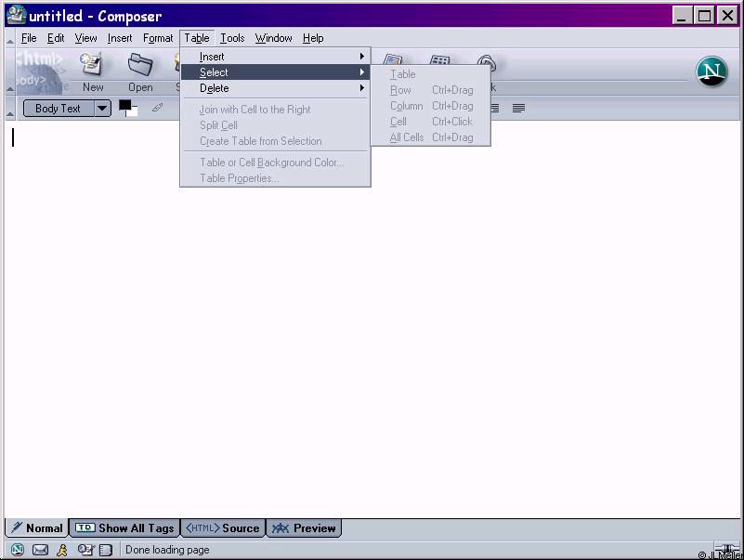The height and width of the screenshot is (560, 744).
Task: Open the Composer icon in the status bar
Action: click(85, 550)
